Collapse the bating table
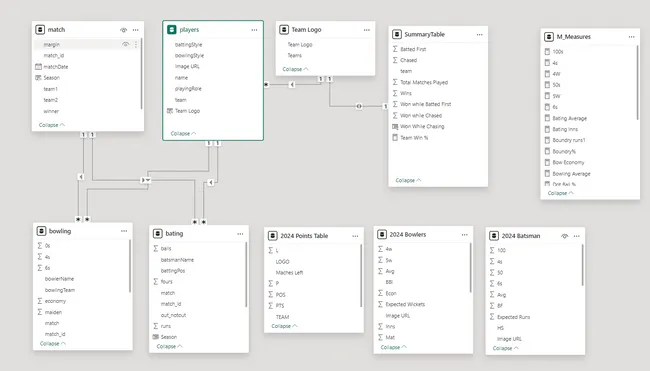The image size is (650, 371). (x=170, y=346)
